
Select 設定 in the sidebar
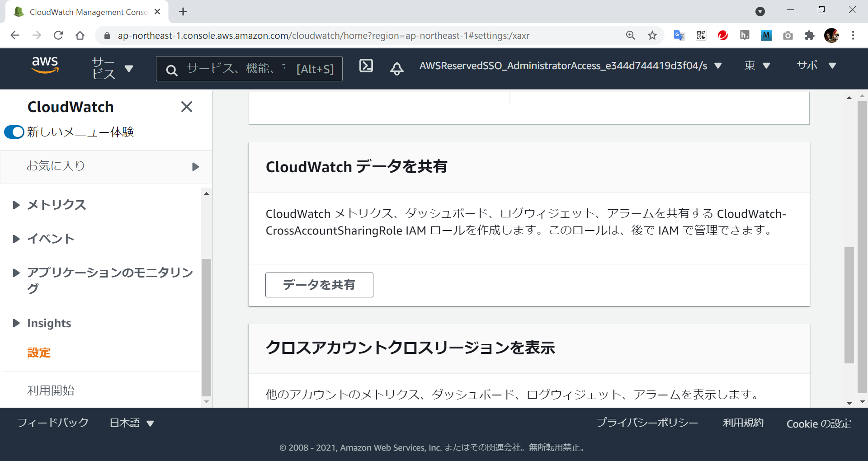[39, 353]
